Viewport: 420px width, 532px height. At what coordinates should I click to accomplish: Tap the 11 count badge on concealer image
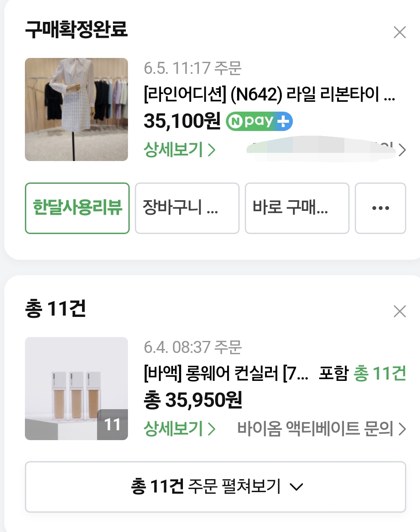click(113, 425)
